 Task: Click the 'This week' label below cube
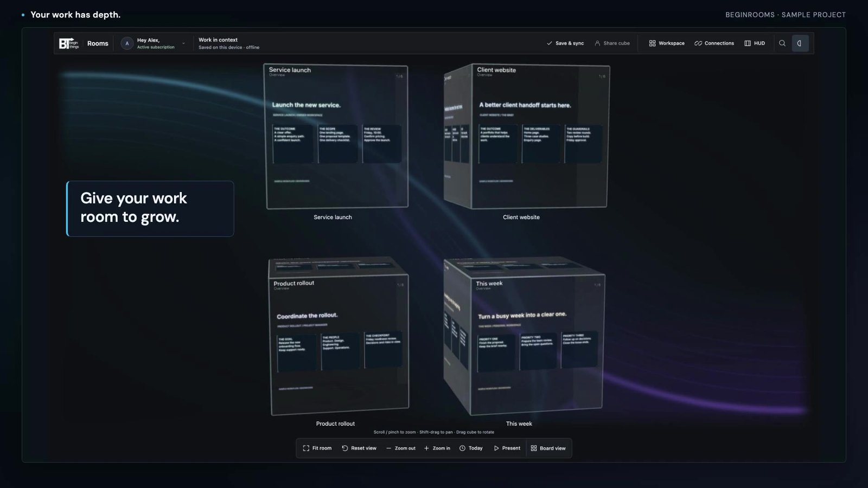[519, 424]
